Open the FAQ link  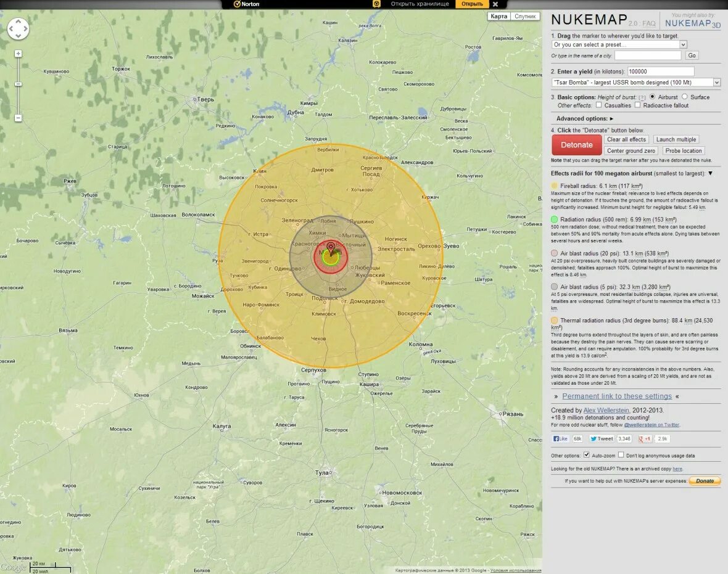click(648, 23)
